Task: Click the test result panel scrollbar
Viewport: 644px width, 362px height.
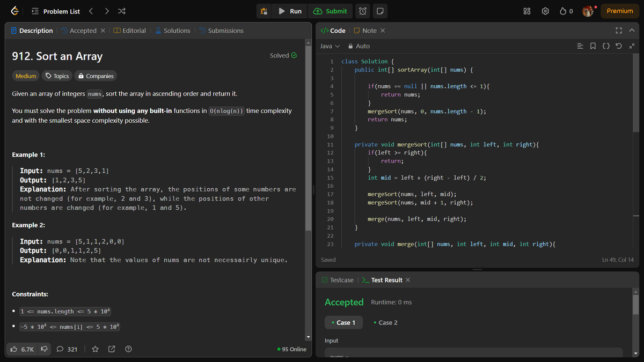Action: click(636, 304)
